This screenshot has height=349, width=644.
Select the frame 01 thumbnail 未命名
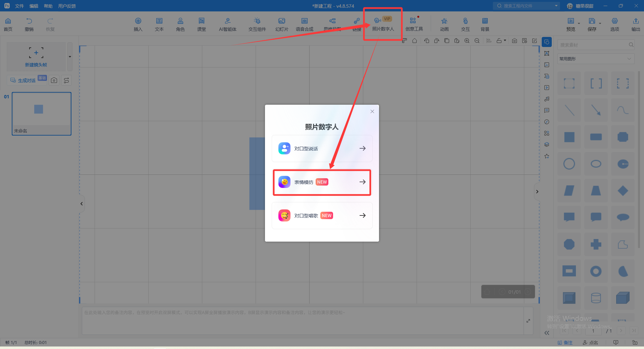(x=42, y=113)
